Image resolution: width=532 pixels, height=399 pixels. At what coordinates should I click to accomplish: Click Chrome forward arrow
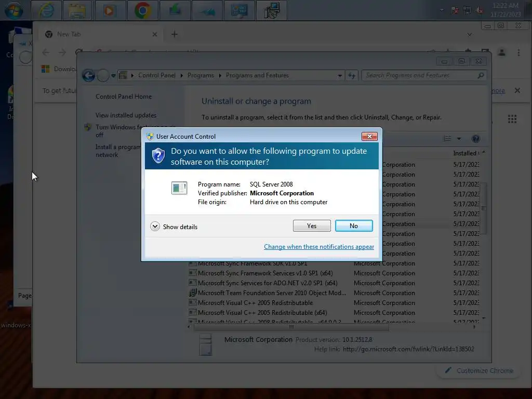tap(62, 52)
